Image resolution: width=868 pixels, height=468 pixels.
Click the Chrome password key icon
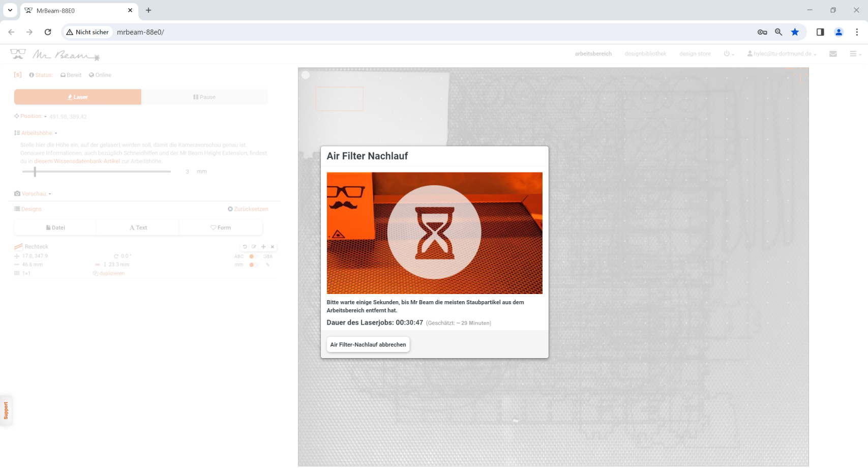point(762,32)
